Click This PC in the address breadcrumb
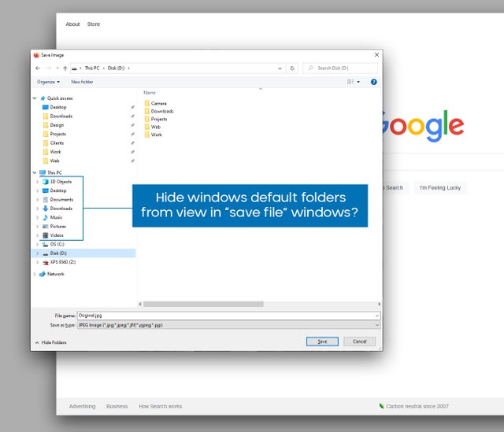Image resolution: width=504 pixels, height=432 pixels. point(92,68)
